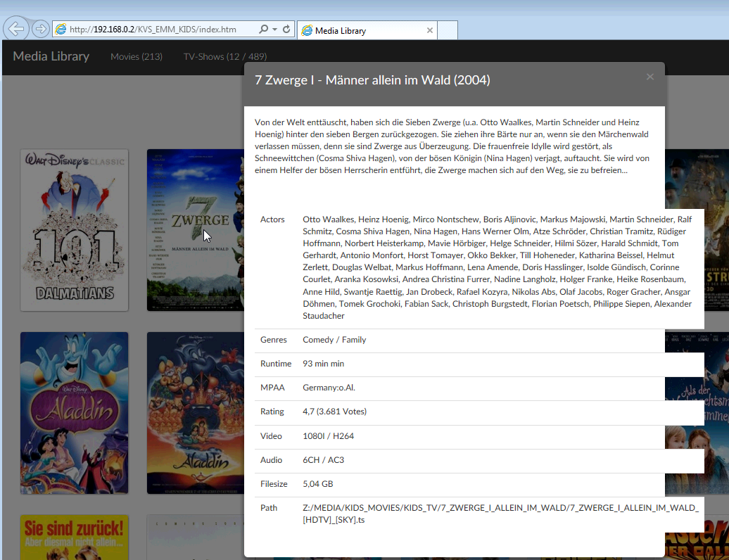
Task: Click the orange Aladdin theatrical poster
Action: click(x=196, y=413)
